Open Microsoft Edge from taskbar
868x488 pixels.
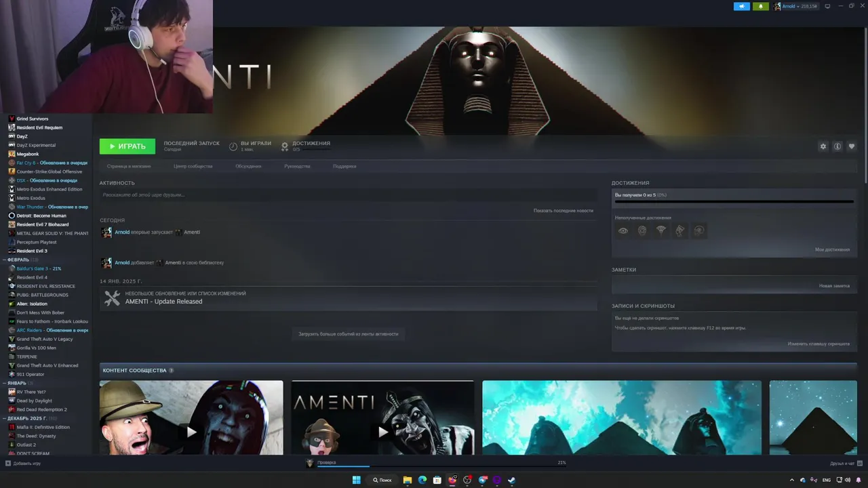[x=422, y=480]
